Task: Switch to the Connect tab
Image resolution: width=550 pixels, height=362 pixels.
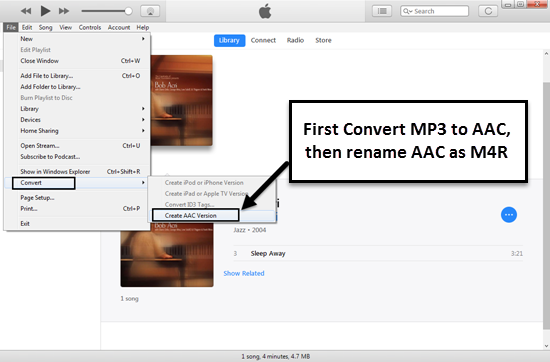Action: point(263,40)
